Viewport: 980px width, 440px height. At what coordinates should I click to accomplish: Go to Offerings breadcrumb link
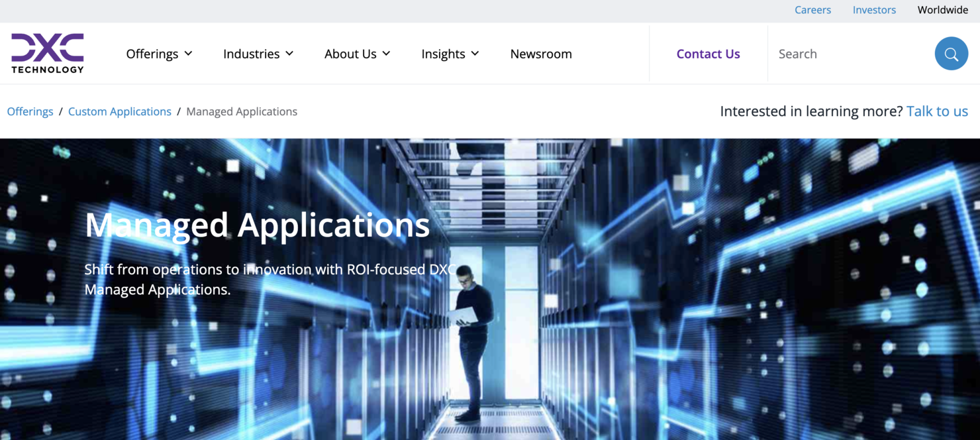(30, 111)
